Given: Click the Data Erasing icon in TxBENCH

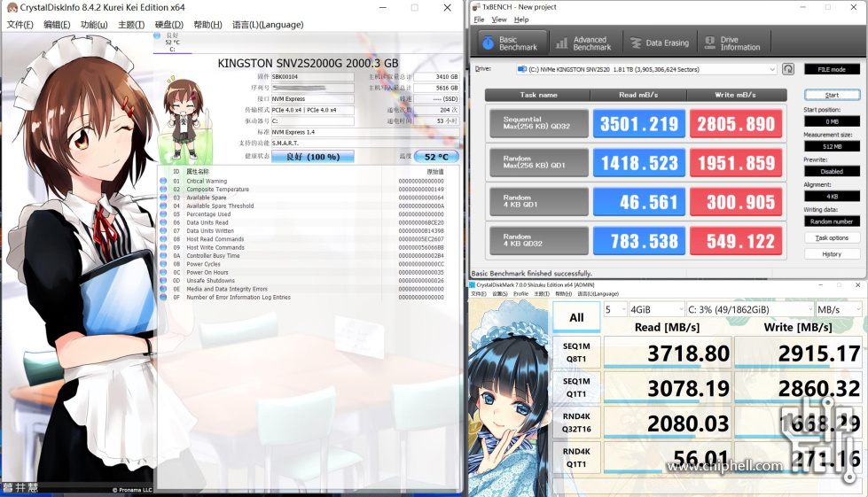Looking at the screenshot, I should point(636,43).
